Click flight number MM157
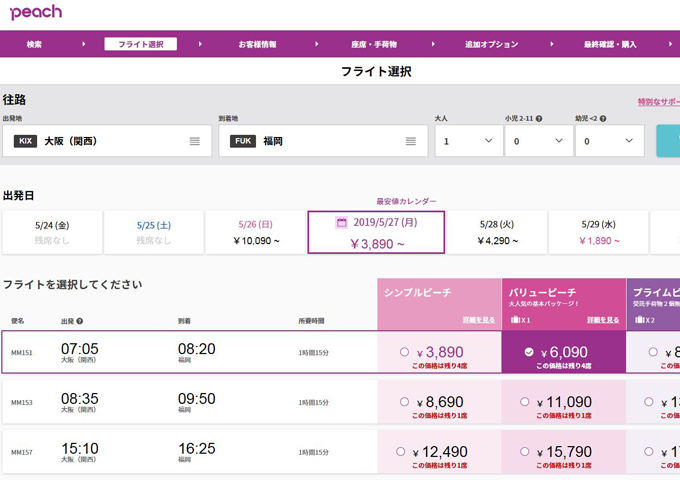Screen dimensions: 680x480 (22, 453)
